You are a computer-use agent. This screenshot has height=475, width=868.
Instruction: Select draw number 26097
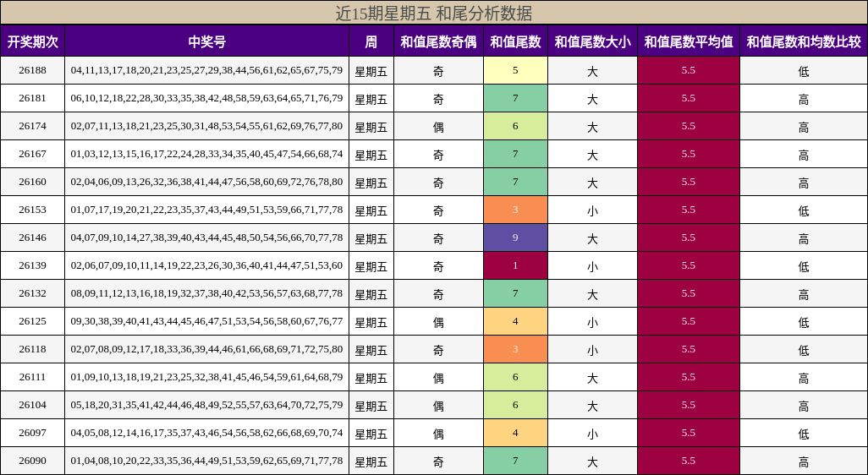coord(32,433)
